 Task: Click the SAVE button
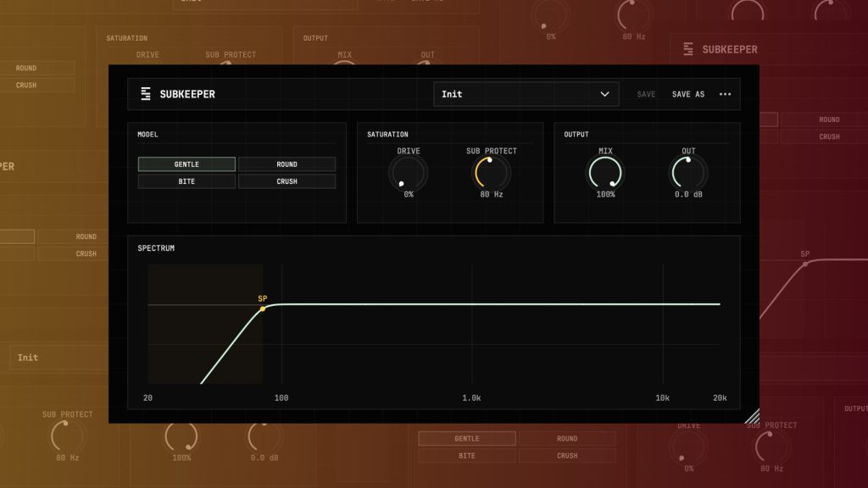point(646,94)
